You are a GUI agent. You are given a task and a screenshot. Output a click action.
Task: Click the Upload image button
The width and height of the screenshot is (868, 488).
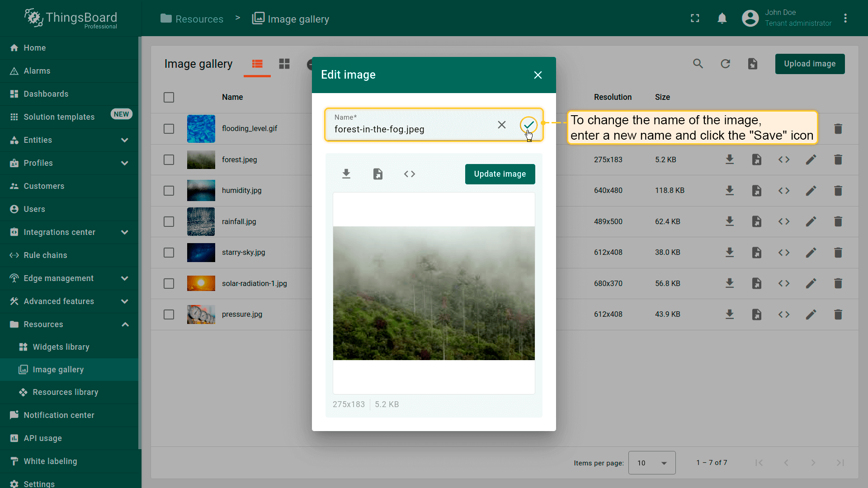coord(809,64)
